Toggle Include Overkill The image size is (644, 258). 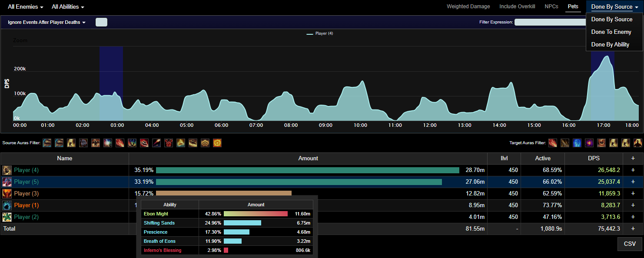pyautogui.click(x=517, y=7)
